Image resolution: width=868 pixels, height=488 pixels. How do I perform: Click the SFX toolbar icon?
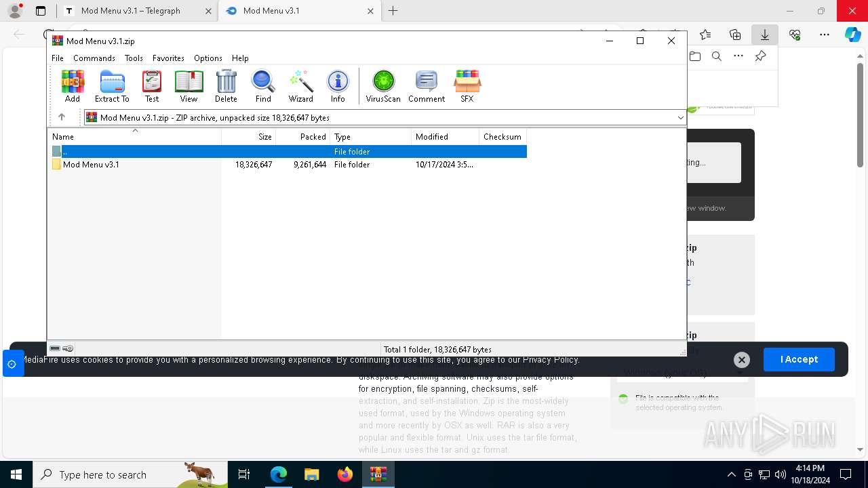[467, 86]
